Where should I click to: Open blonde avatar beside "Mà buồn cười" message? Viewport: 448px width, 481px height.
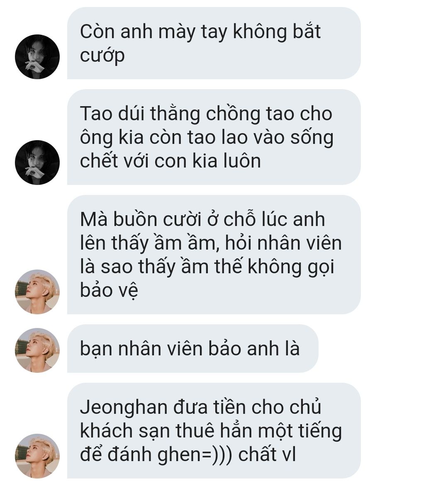37,292
